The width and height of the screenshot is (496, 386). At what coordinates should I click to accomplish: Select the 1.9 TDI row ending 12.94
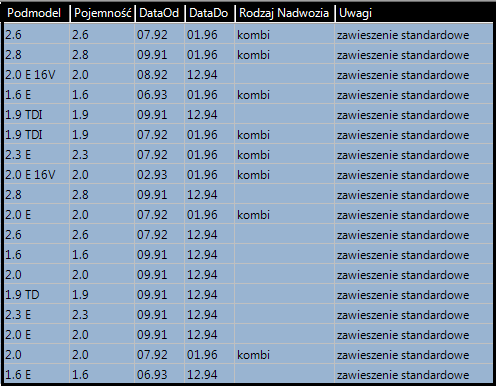point(248,114)
